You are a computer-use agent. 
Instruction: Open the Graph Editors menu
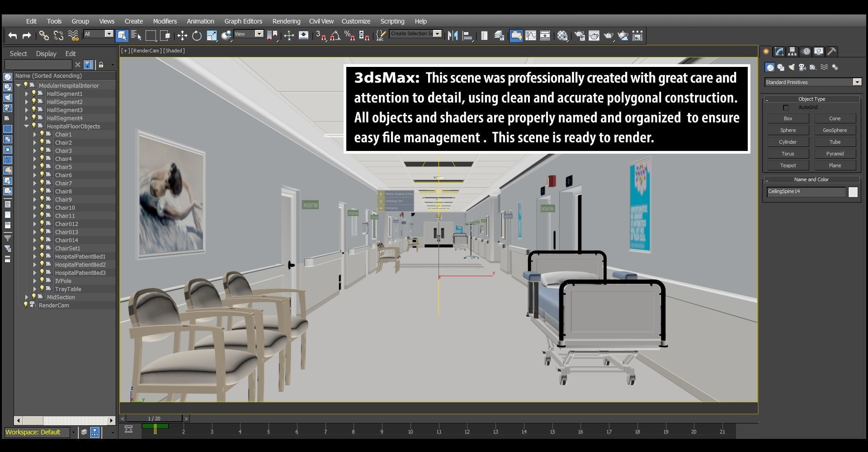tap(243, 21)
